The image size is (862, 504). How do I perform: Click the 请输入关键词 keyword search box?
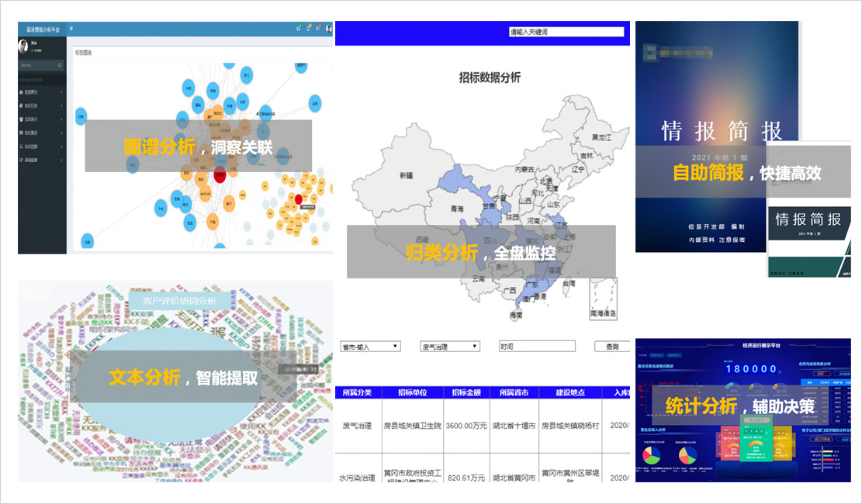[x=566, y=32]
